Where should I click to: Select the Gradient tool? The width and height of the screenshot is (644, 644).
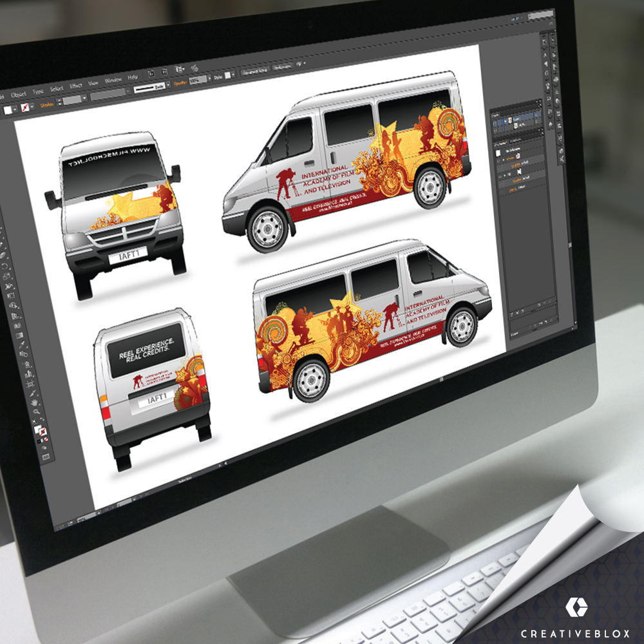(20, 336)
